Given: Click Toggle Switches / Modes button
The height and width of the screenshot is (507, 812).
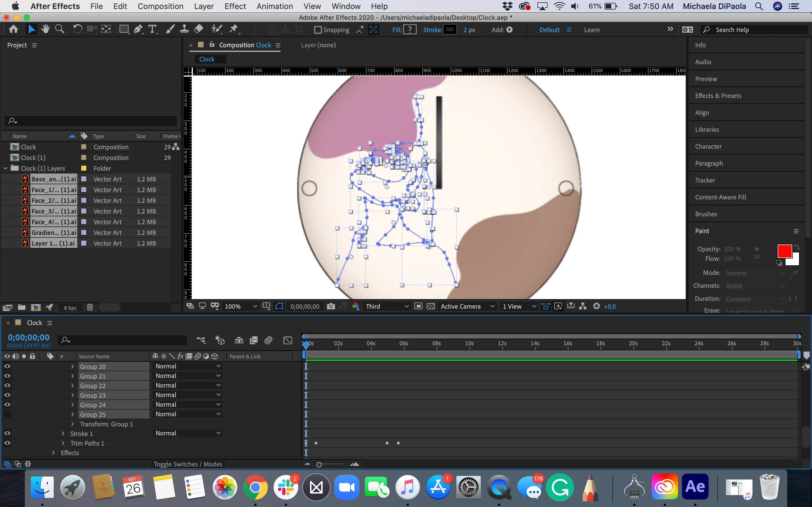Looking at the screenshot, I should click(187, 464).
